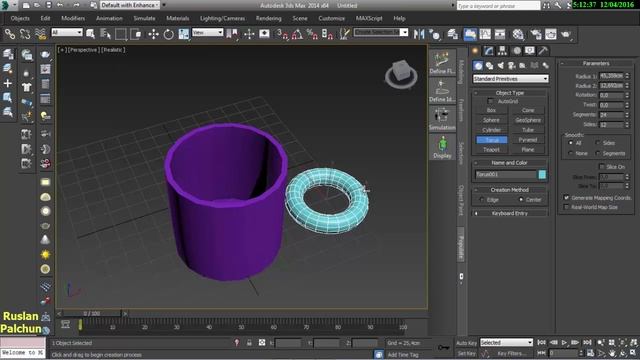Click the Display populate icon
Image resolution: width=640 pixels, height=360 pixels.
tap(442, 147)
